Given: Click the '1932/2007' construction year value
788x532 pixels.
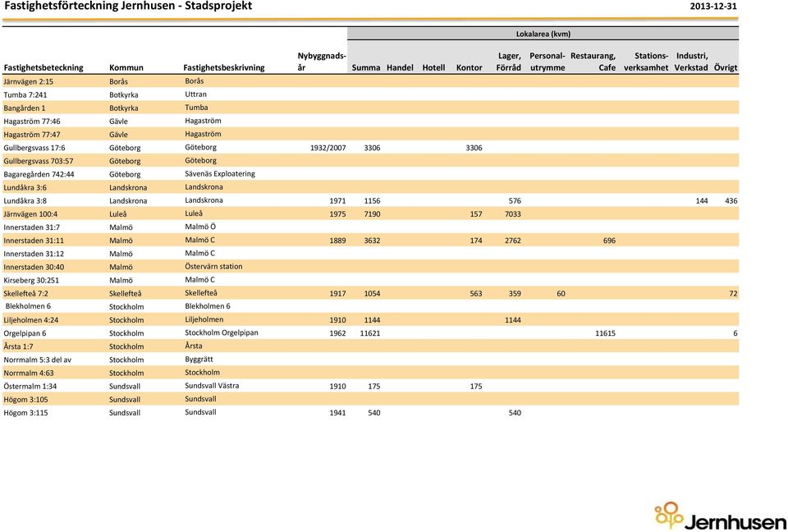Looking at the screenshot, I should coord(328,148).
